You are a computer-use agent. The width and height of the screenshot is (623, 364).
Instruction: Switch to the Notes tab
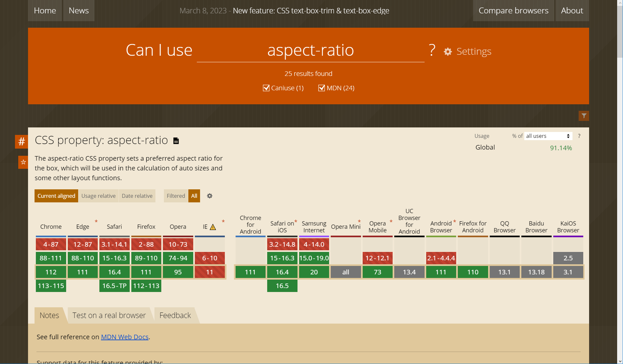(50, 315)
